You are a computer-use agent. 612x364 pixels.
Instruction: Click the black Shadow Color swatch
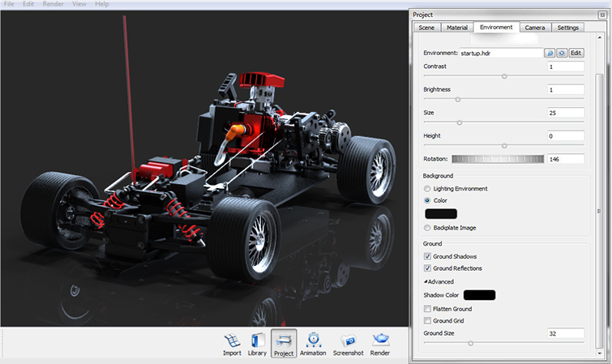(x=479, y=295)
